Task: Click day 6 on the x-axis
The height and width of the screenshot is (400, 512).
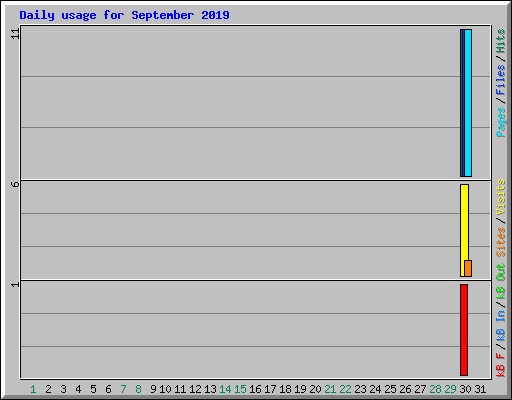Action: click(108, 389)
